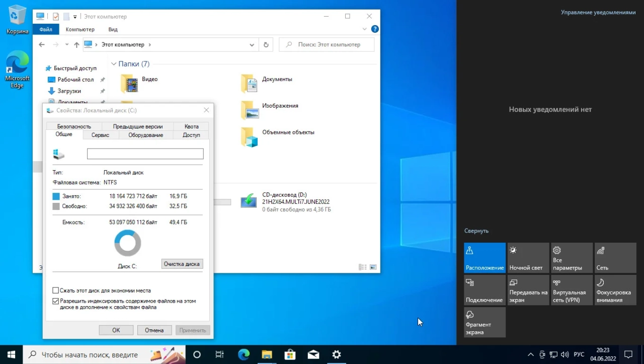This screenshot has height=364, width=644.
Task: Collapse the Папки (7) group
Action: tap(114, 64)
